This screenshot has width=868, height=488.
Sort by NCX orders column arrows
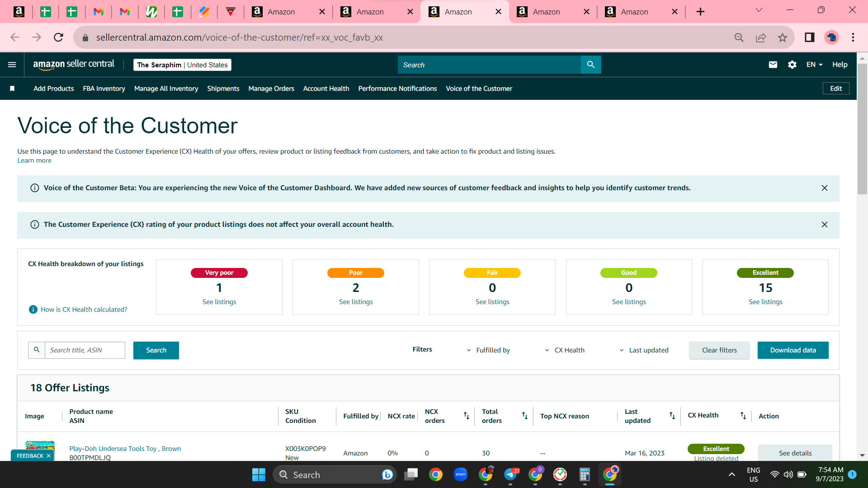467,416
